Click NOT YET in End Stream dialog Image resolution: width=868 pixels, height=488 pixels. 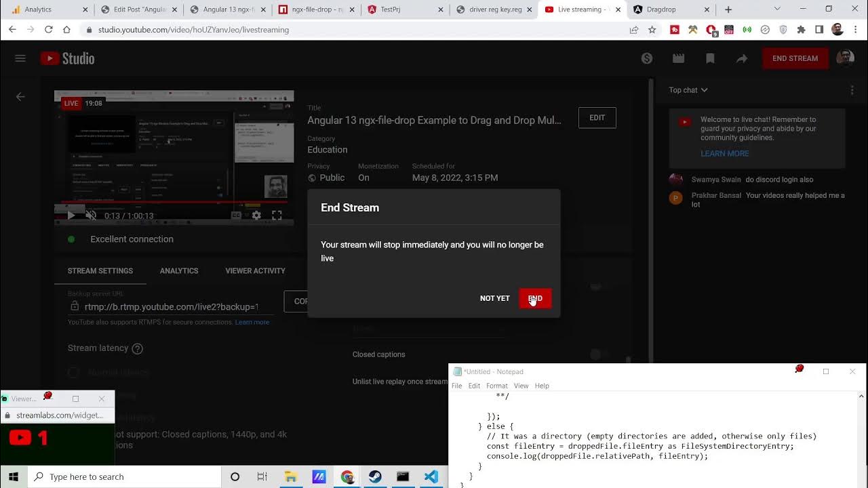click(x=494, y=298)
